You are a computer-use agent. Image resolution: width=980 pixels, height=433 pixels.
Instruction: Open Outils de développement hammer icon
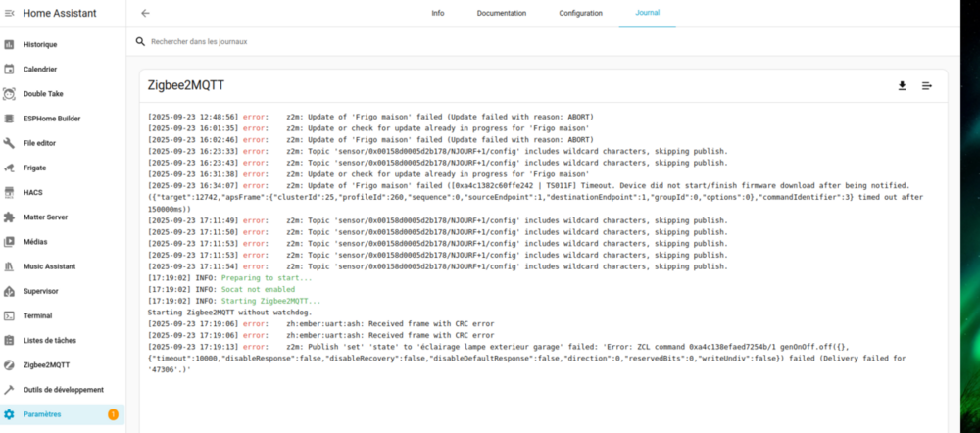(x=9, y=390)
